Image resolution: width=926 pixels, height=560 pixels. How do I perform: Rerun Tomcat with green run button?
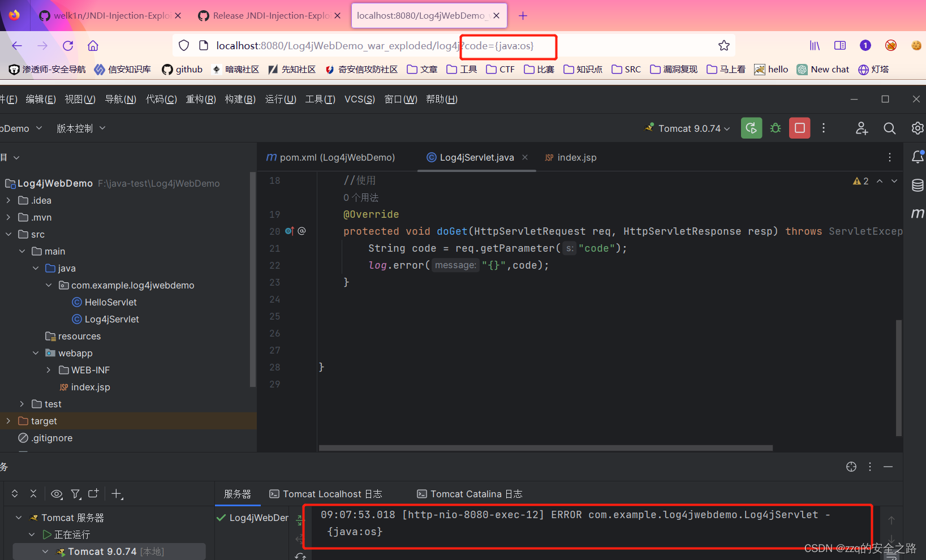[x=751, y=128]
